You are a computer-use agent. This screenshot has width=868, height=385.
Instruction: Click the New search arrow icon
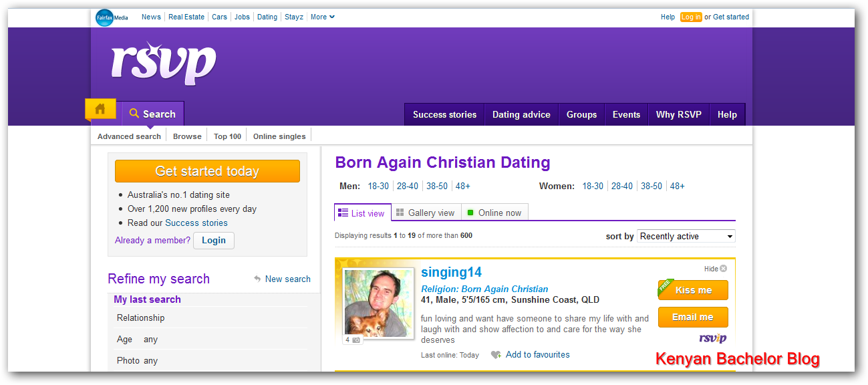(x=257, y=279)
